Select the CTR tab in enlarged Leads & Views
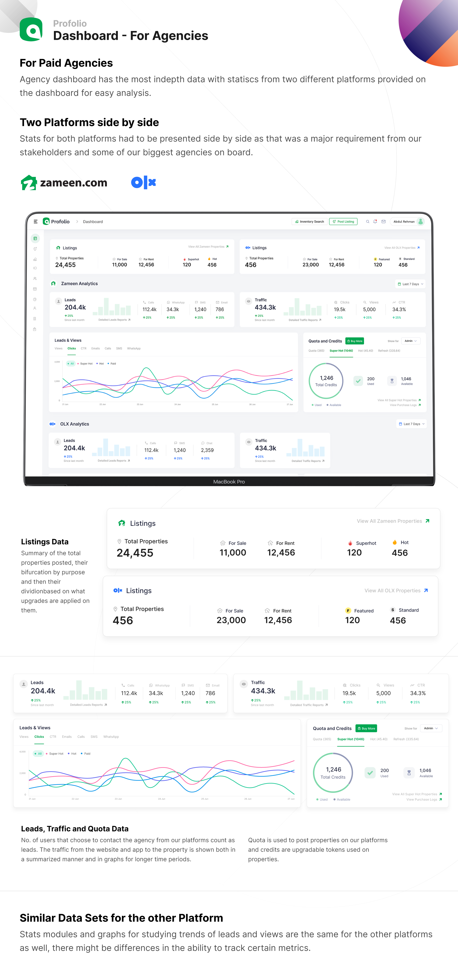Viewport: 458px width, 980px height. click(53, 736)
